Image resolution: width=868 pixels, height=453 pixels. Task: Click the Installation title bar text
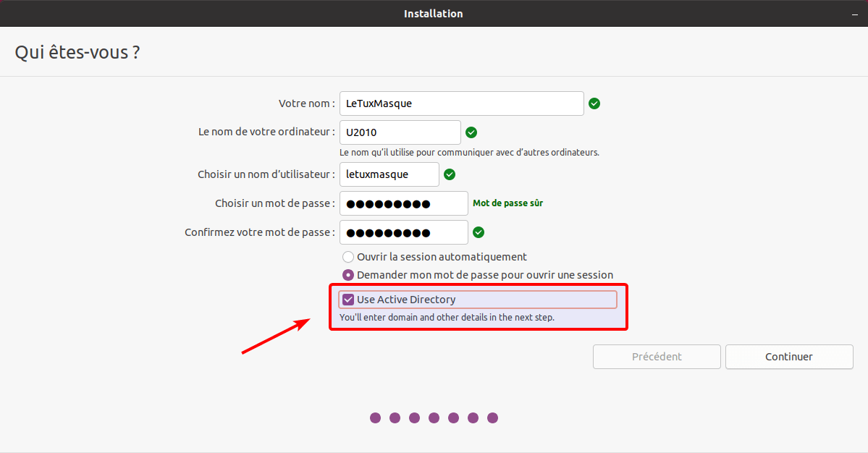(433, 14)
